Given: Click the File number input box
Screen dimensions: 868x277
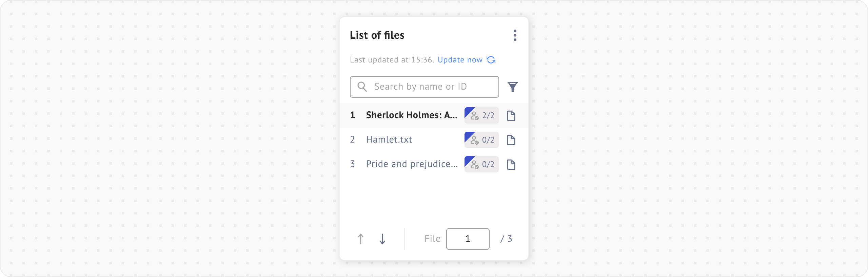Looking at the screenshot, I should [468, 239].
